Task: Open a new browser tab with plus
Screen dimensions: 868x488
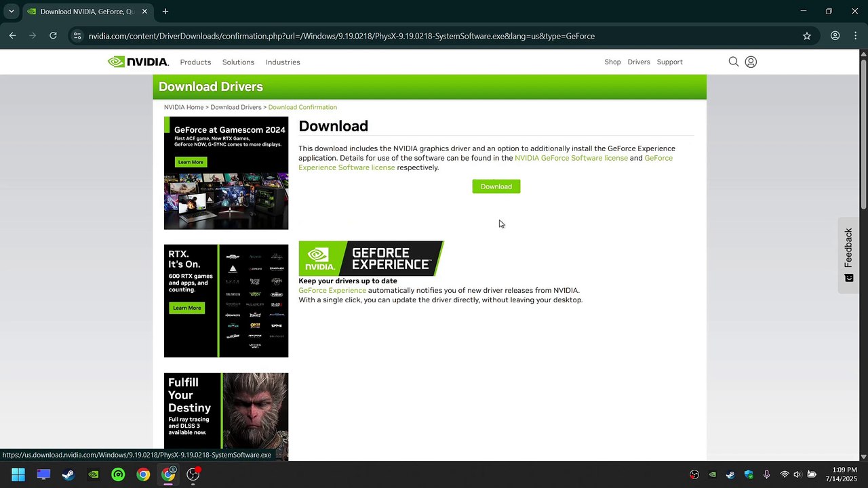Action: pos(165,12)
